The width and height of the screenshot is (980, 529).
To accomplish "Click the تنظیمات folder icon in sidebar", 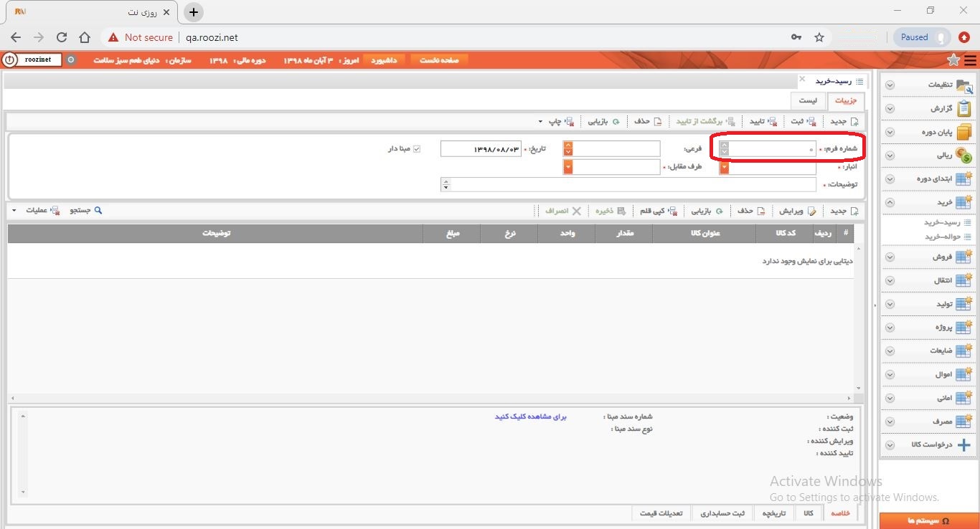I will coord(964,85).
